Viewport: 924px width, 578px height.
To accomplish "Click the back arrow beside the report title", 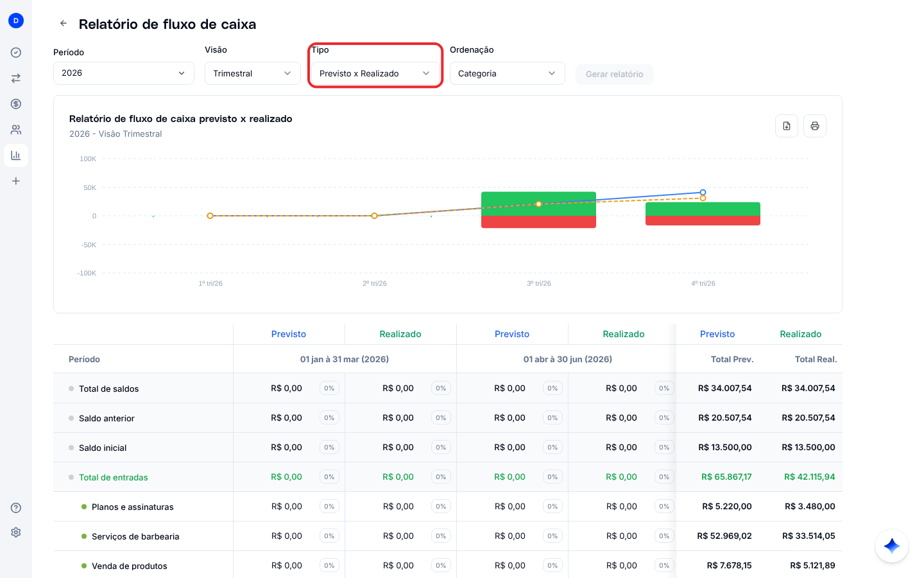I will coord(64,24).
